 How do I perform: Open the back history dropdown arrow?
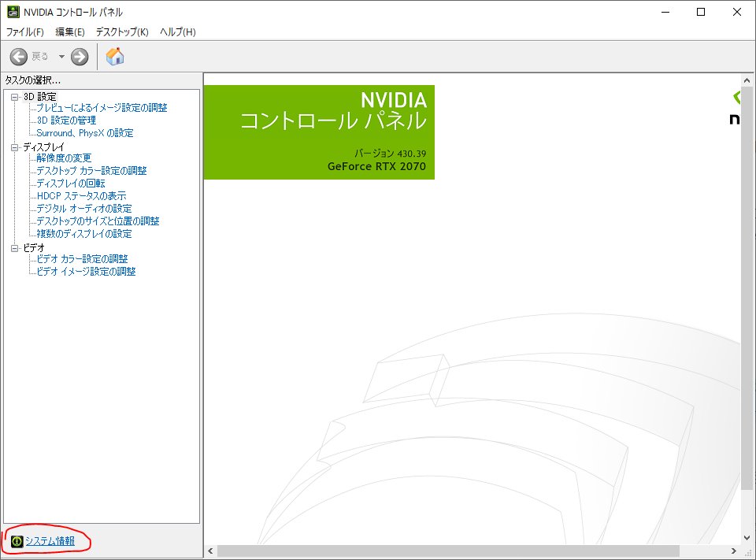[61, 57]
